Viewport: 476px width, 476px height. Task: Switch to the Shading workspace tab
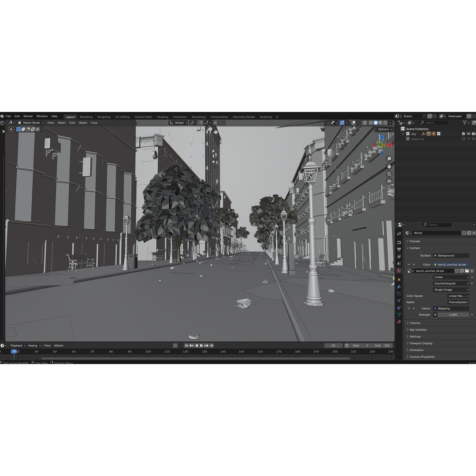click(x=163, y=116)
